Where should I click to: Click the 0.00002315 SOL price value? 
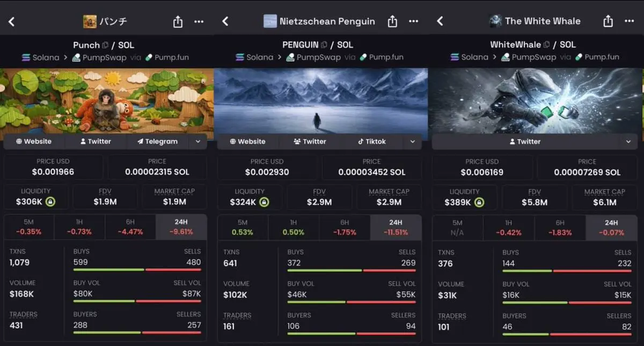pyautogui.click(x=157, y=172)
